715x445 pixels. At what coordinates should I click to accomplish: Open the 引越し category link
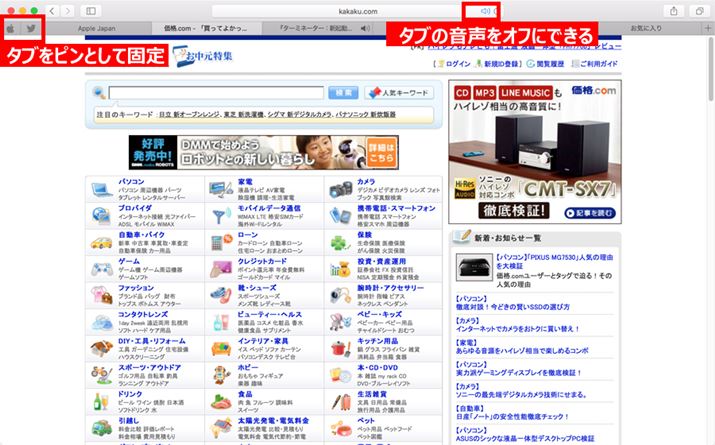[x=129, y=420]
